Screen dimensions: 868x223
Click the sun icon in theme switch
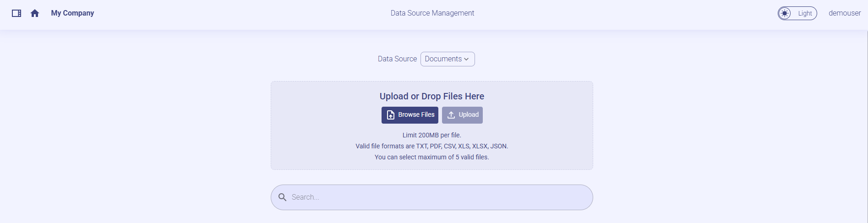[785, 13]
